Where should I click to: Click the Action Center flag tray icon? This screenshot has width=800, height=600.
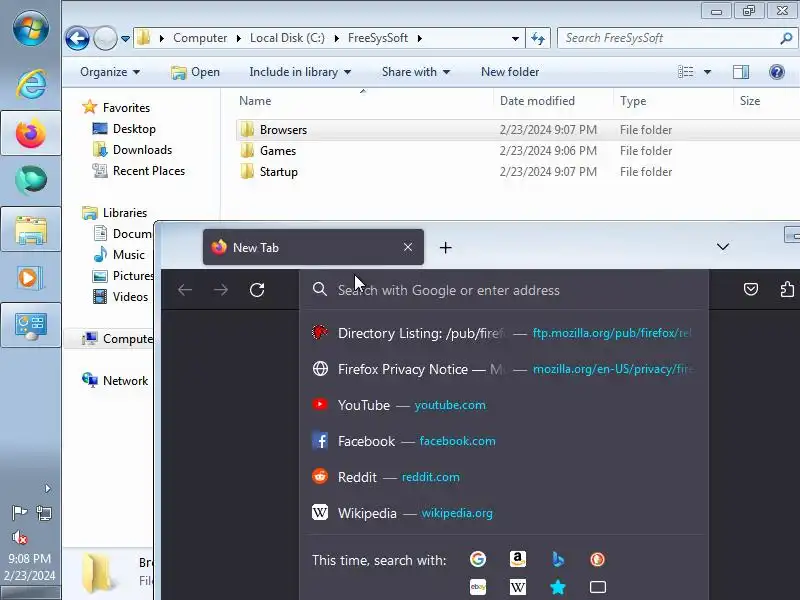[19, 512]
